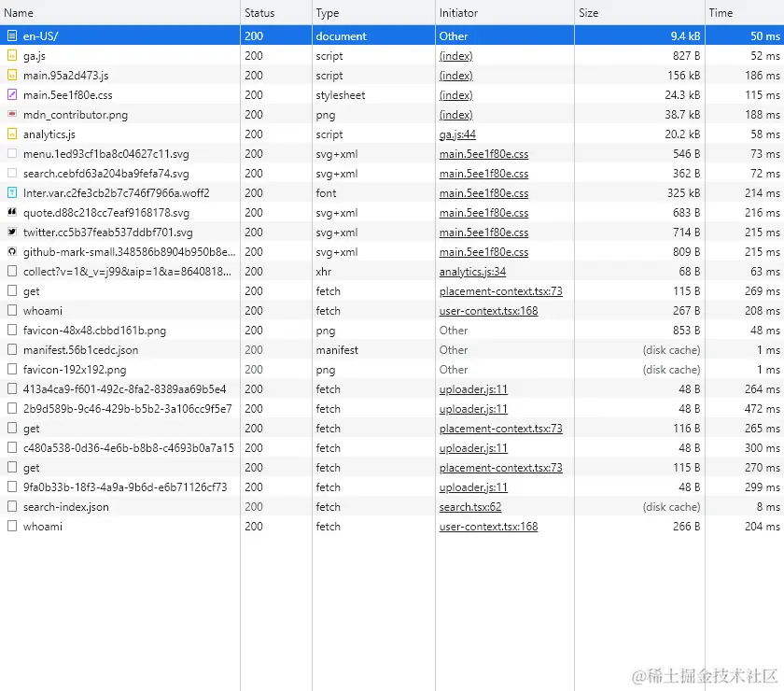Image resolution: width=784 pixels, height=691 pixels.
Task: Click the image icon beside mdn_contributor.png
Action: (12, 114)
